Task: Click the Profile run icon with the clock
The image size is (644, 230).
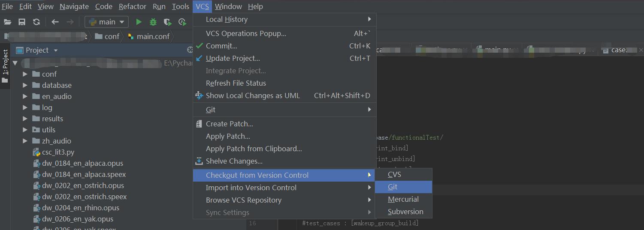Action: click(x=182, y=22)
